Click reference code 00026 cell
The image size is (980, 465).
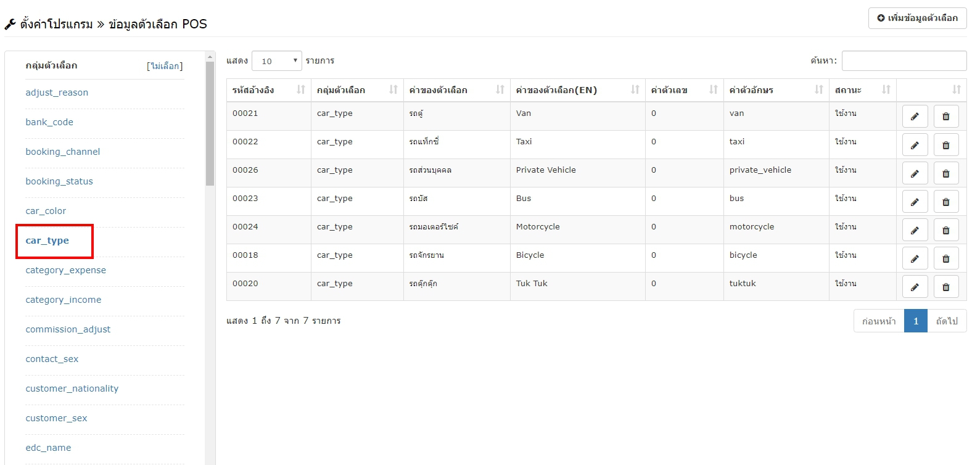coord(269,173)
